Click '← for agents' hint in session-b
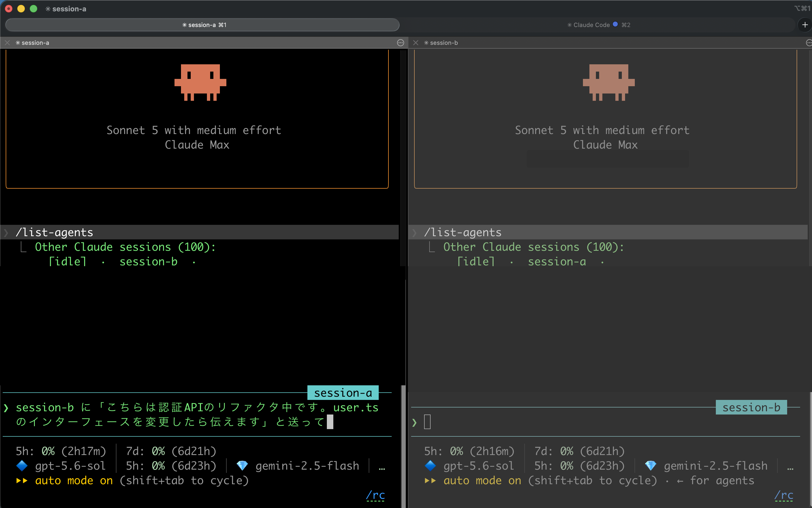Screen dimensions: 812x508 (x=715, y=481)
